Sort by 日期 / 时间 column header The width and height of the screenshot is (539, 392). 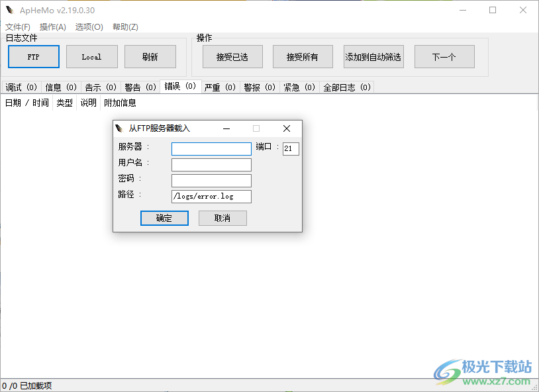(26, 103)
